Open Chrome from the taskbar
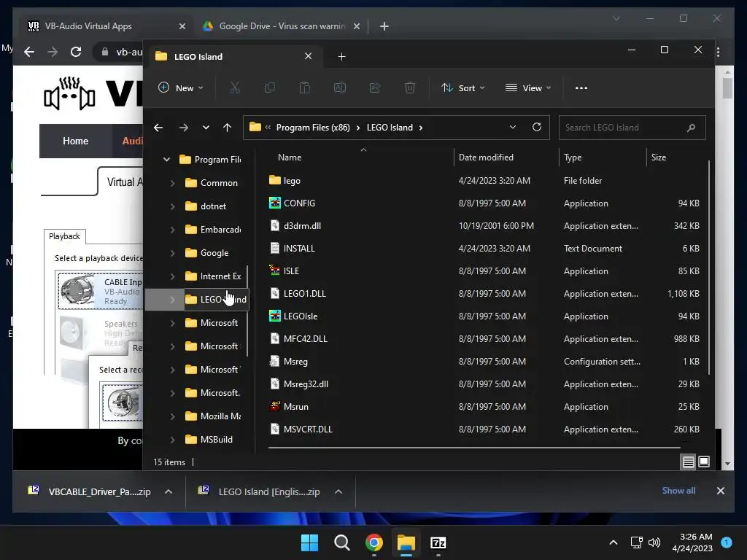This screenshot has width=747, height=560. (x=374, y=542)
